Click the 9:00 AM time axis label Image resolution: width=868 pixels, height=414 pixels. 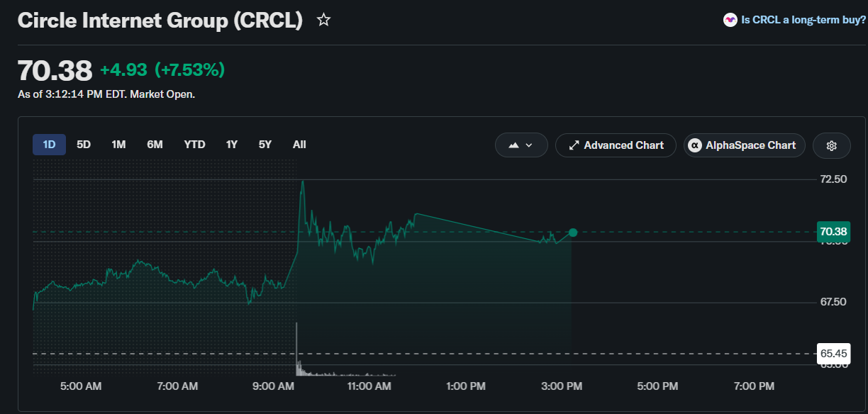(273, 386)
